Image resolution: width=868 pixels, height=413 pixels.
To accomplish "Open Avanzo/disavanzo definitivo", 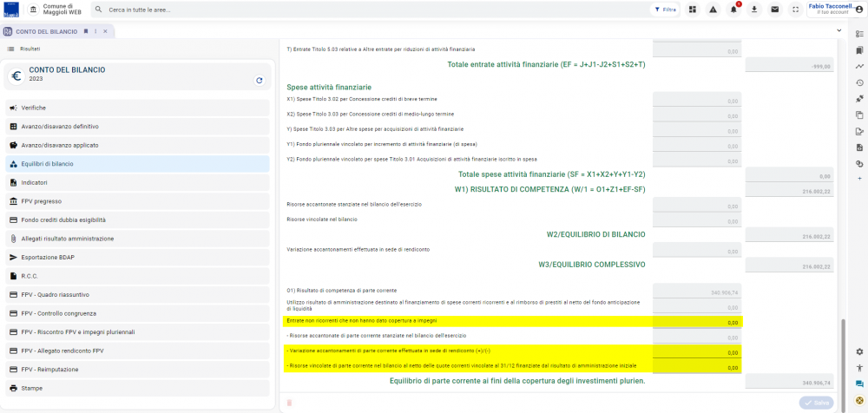I will pos(137,126).
